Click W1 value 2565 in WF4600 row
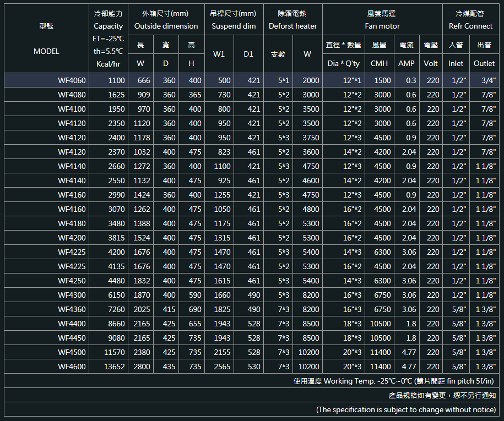The height and width of the screenshot is (421, 504). [223, 367]
